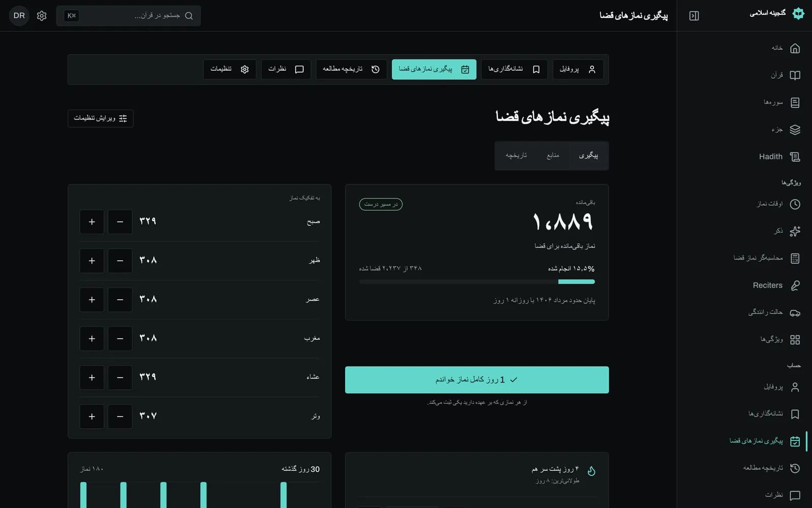Viewport: 812px width, 508px height.
Task: Switch to reading history (تاریخچه مطالعه) top tab
Action: pos(351,69)
